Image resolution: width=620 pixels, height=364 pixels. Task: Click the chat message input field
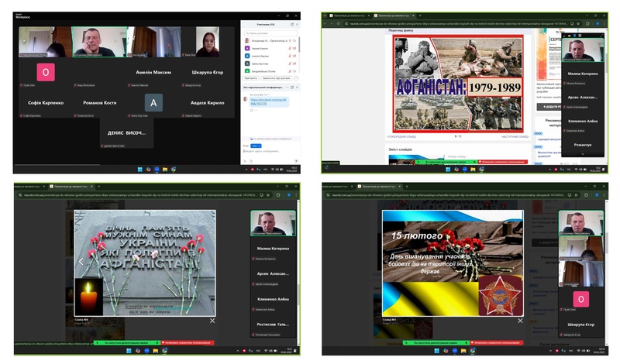click(x=269, y=151)
